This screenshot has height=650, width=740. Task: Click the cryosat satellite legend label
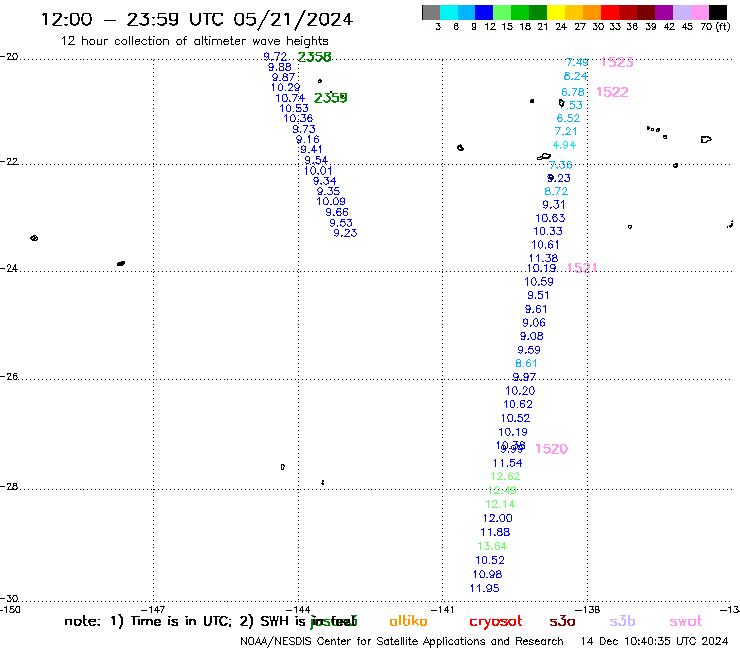[x=496, y=622]
